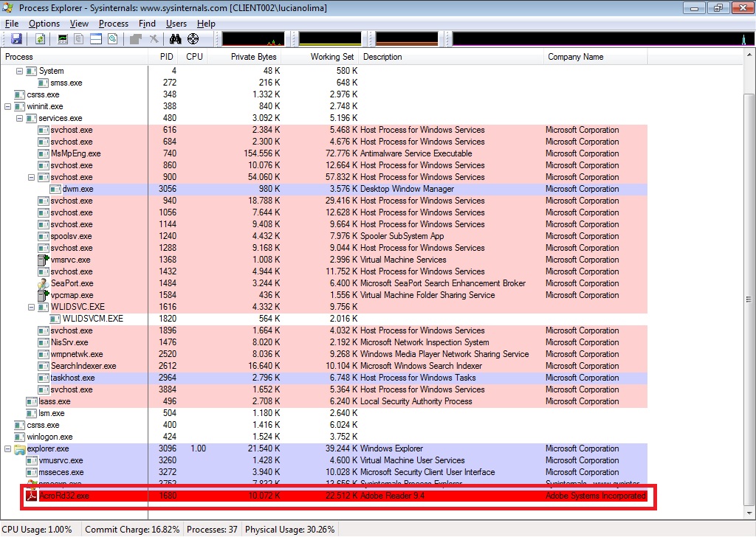This screenshot has width=756, height=537.
Task: Click the crosshair Find Window's Process icon
Action: coord(193,39)
